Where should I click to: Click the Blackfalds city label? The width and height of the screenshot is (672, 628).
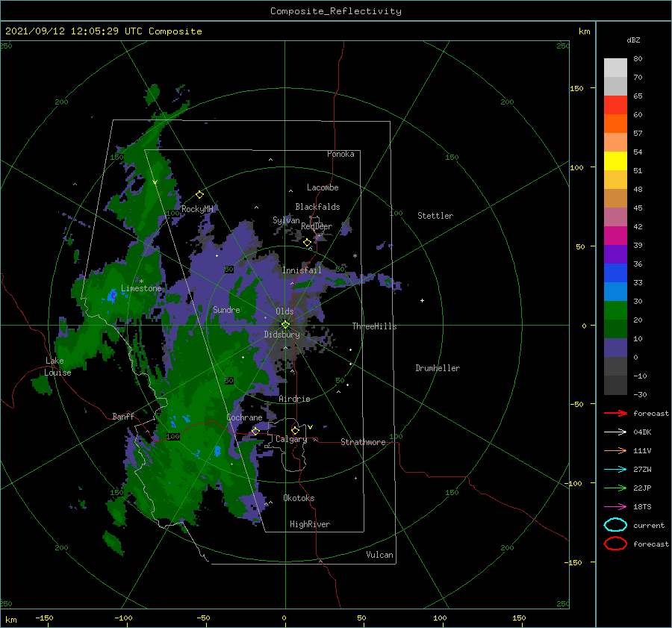tap(317, 207)
